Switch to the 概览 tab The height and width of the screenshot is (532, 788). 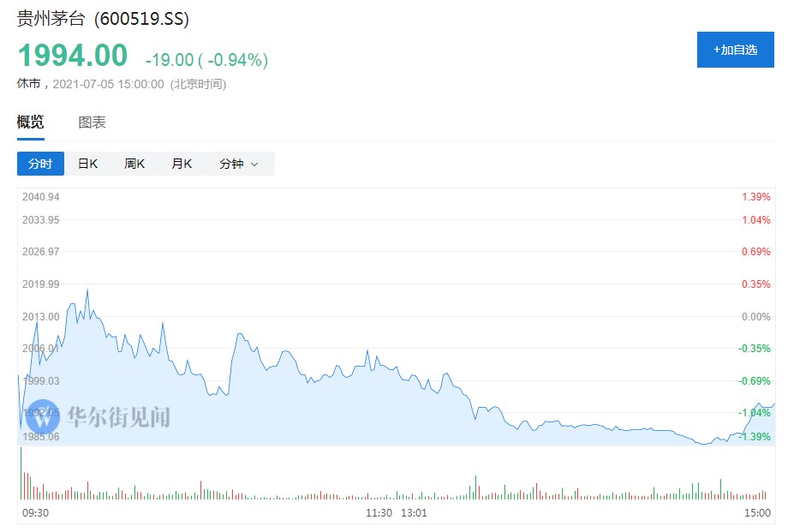click(x=30, y=123)
